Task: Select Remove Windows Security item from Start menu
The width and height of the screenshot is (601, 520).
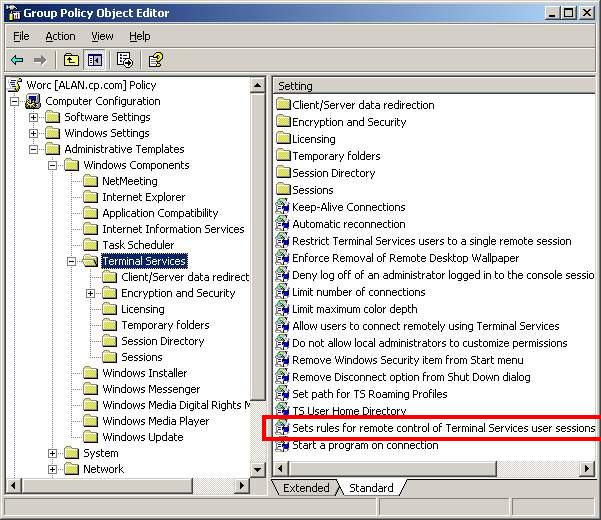Action: pos(408,360)
